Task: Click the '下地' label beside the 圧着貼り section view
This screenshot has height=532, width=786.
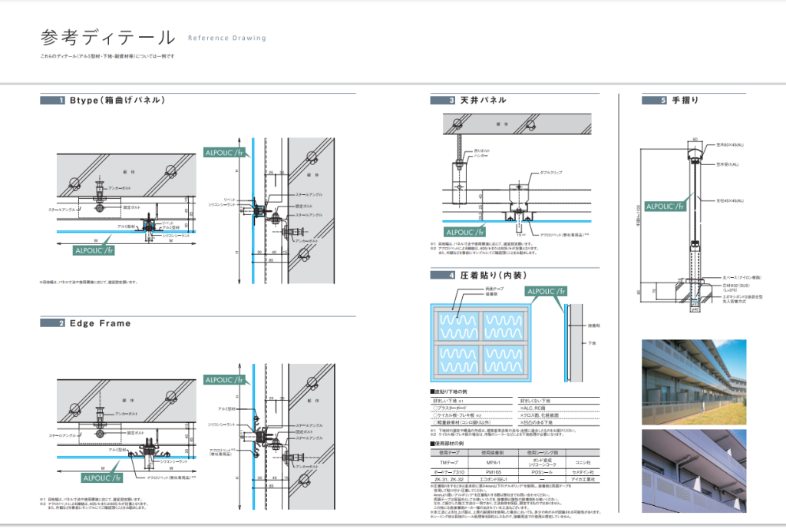Action: [592, 343]
